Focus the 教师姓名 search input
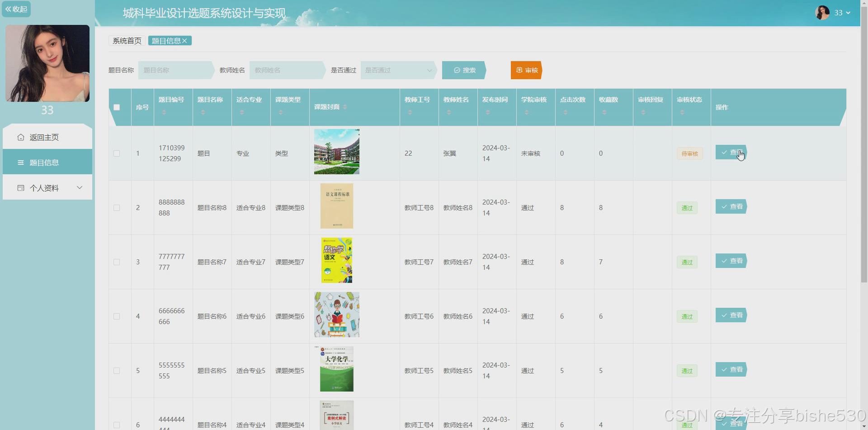The image size is (868, 430). [x=287, y=70]
